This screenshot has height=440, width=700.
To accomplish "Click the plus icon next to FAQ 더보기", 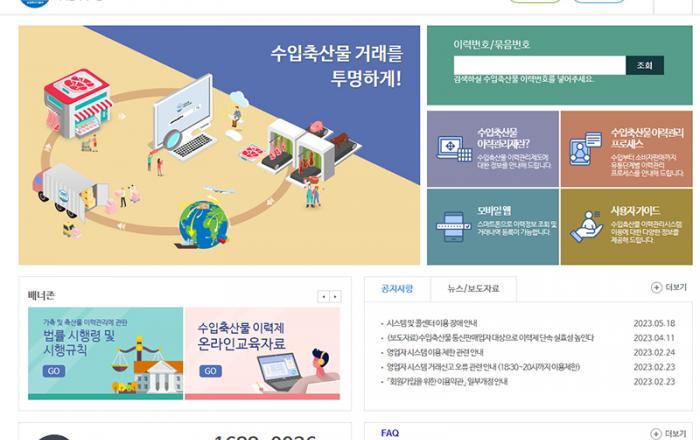I will pos(656,433).
